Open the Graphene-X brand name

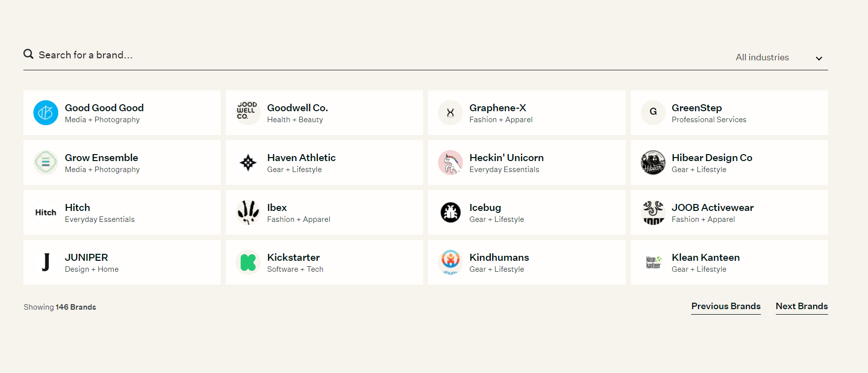pos(498,108)
